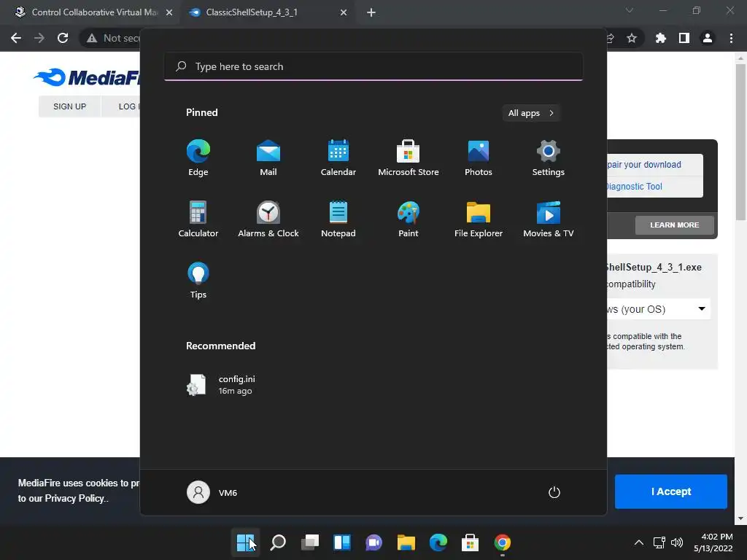Accept cookies with I Accept
Image resolution: width=747 pixels, height=560 pixels.
click(671, 491)
